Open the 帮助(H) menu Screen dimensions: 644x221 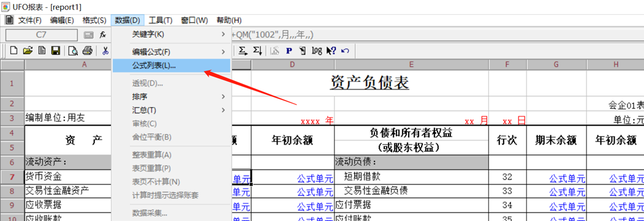(x=229, y=20)
